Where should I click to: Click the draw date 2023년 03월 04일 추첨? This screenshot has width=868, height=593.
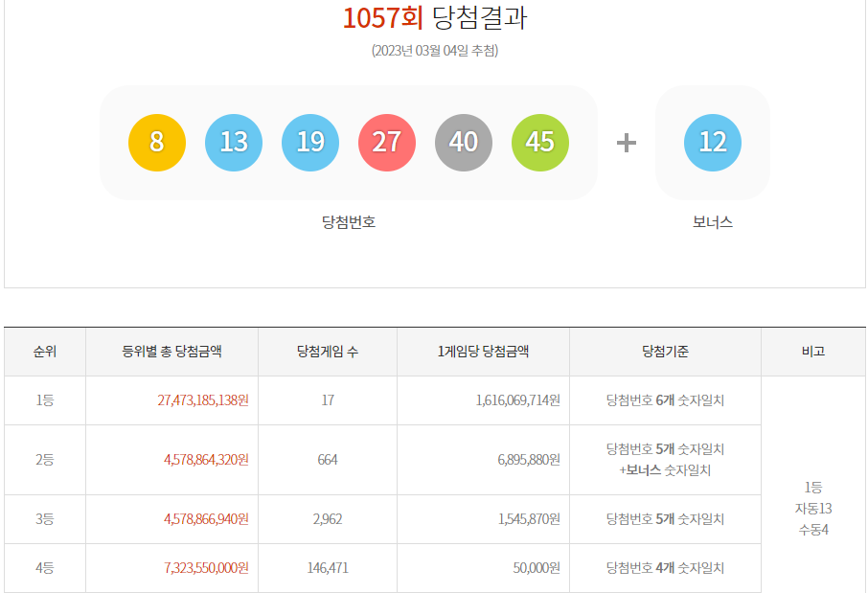click(x=435, y=51)
